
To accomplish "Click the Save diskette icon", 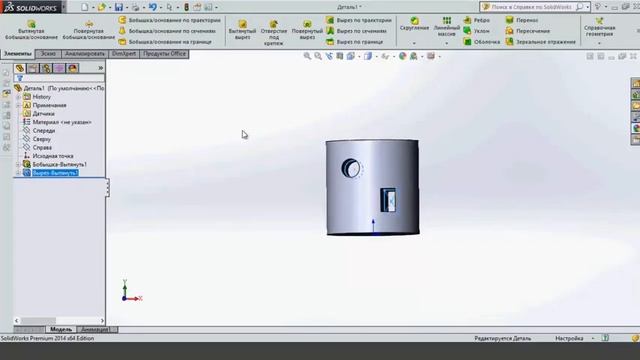I will tap(118, 7).
